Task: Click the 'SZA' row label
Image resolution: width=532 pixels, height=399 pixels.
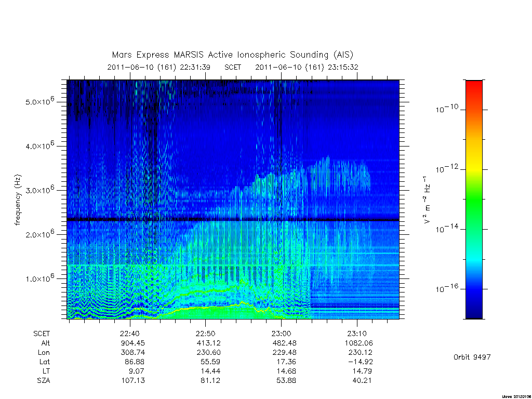Action: click(44, 381)
